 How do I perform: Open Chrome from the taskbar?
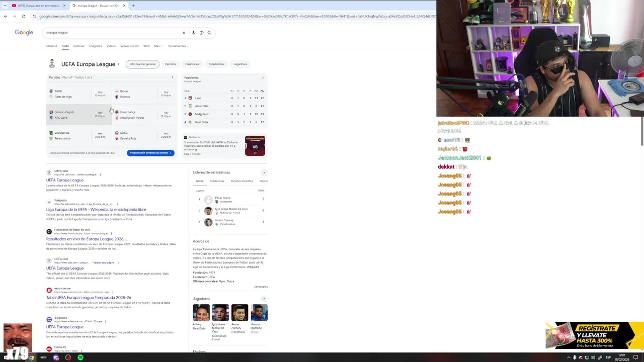[x=31, y=357]
